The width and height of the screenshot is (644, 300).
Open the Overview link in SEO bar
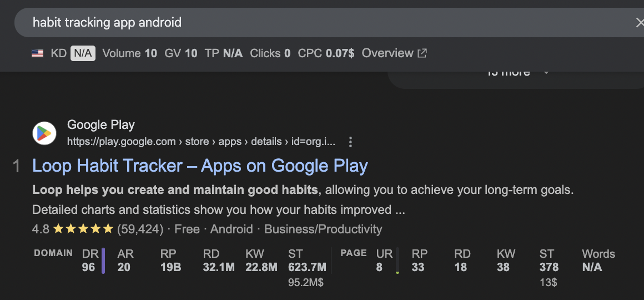pyautogui.click(x=388, y=53)
